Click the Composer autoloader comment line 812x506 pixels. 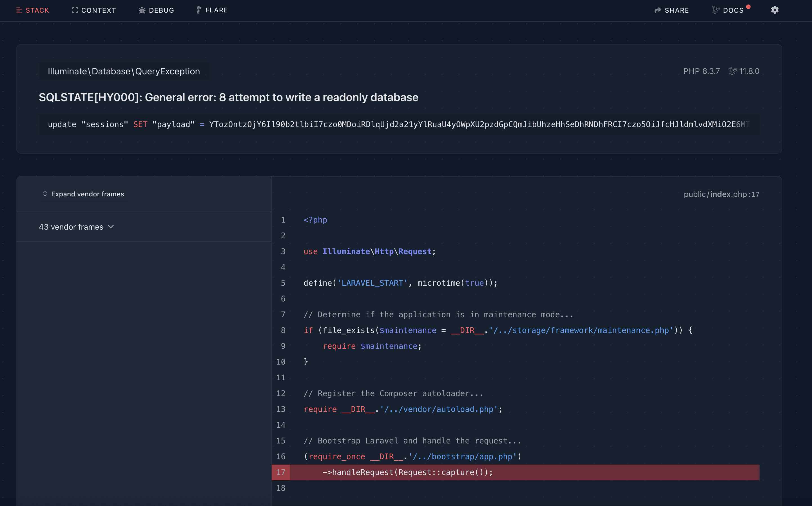point(393,394)
